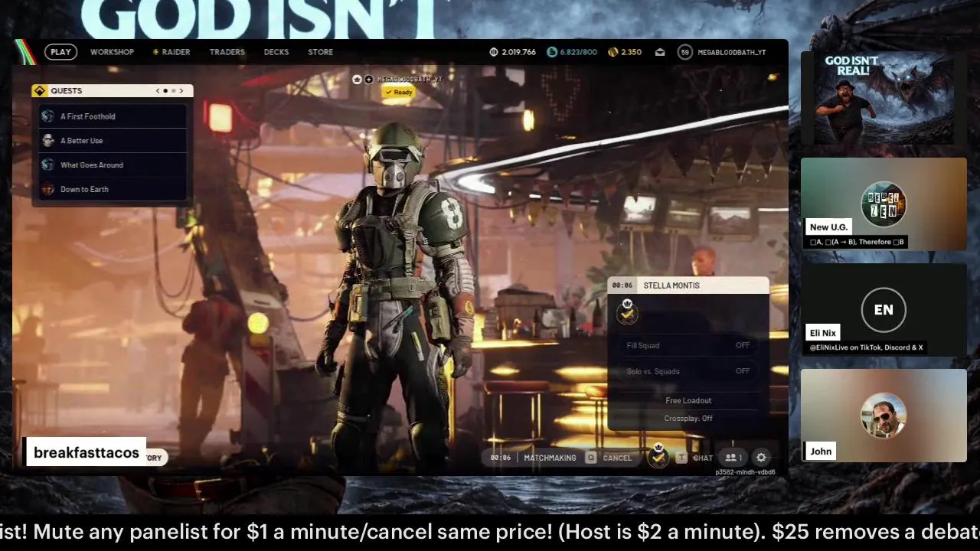980x551 pixels.
Task: Click the A Better Use trader portrait icon
Action: point(48,141)
